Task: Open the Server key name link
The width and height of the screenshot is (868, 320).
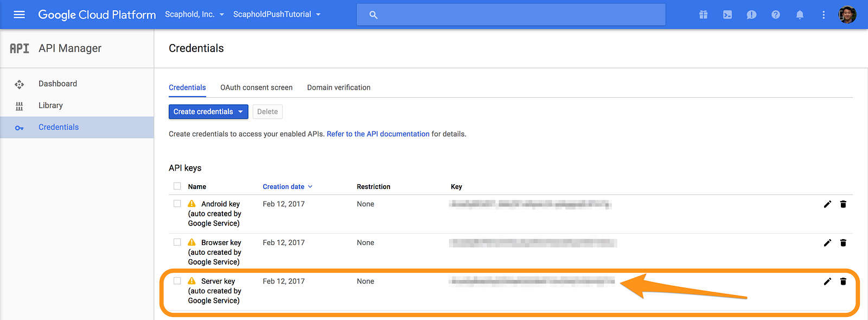Action: (x=215, y=291)
